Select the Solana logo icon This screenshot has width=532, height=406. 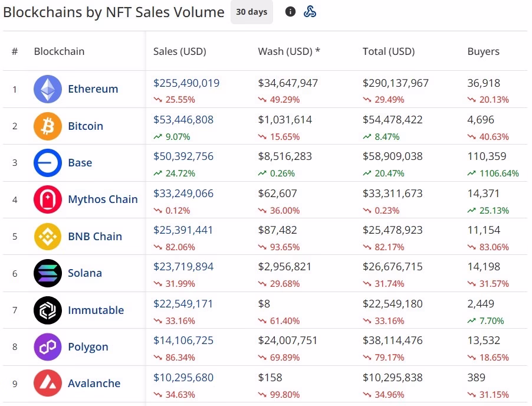tap(47, 273)
